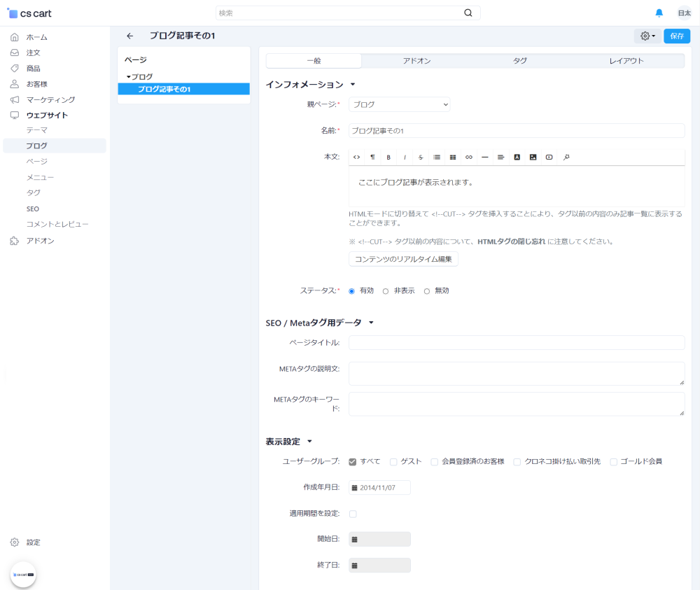
Task: Insert a table in the editor
Action: coord(453,157)
